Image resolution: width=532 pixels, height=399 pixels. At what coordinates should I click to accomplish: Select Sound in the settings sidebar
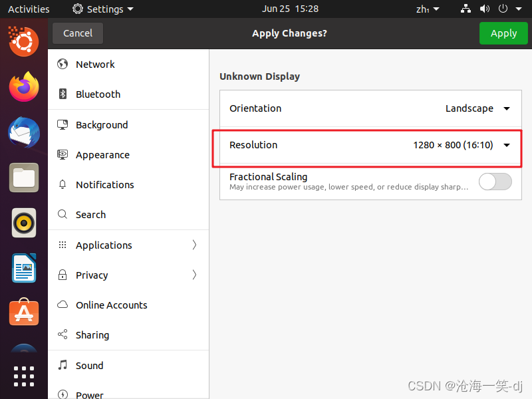[x=90, y=365]
